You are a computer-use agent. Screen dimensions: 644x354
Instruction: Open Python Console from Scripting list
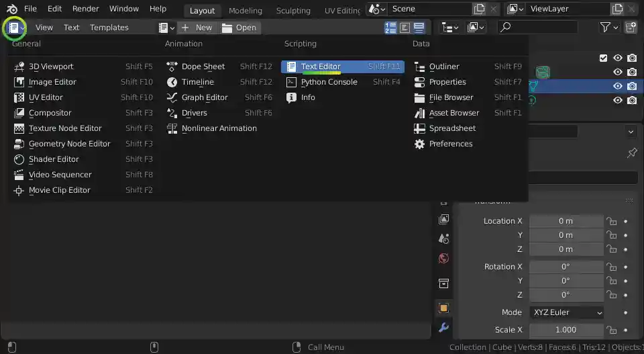click(329, 82)
